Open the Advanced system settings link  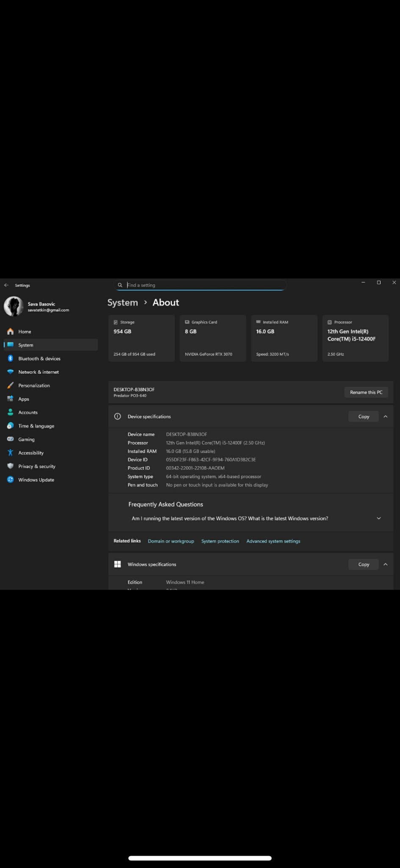point(273,541)
